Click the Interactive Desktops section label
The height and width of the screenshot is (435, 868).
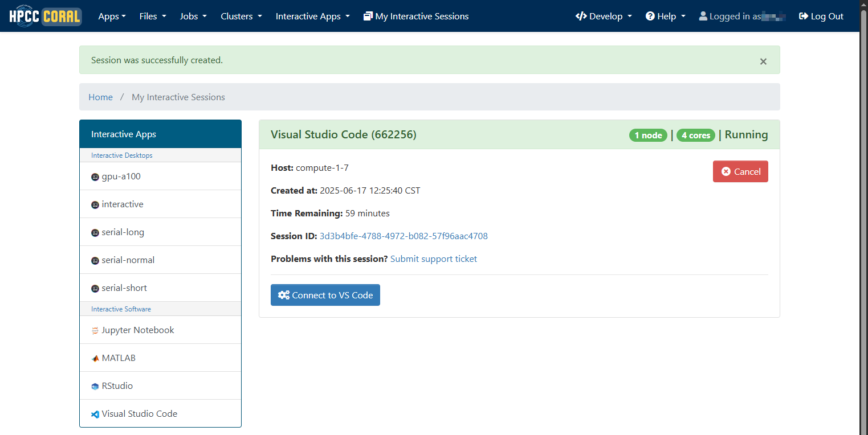click(122, 155)
